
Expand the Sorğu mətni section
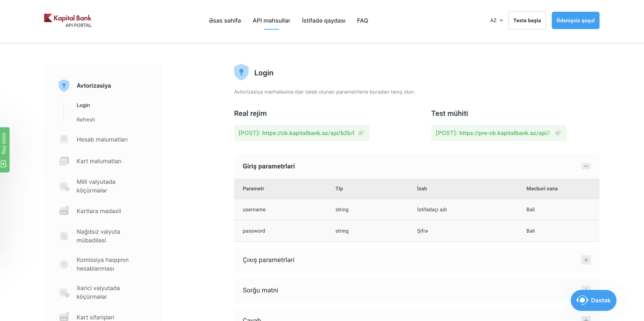click(x=586, y=290)
